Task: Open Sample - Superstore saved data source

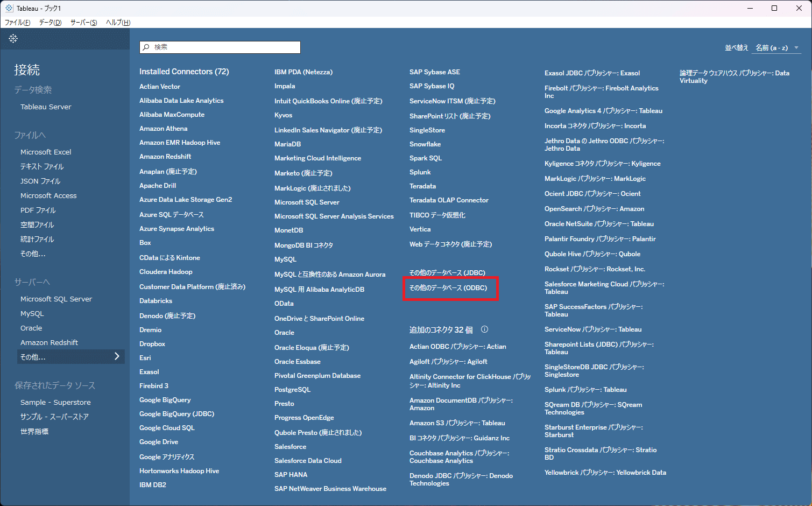Action: click(x=55, y=403)
